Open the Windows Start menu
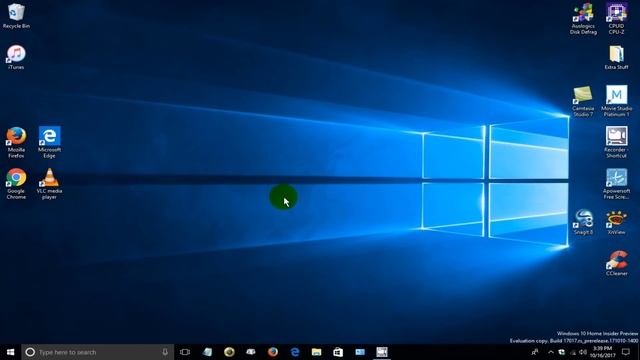640x360 pixels. click(x=11, y=352)
